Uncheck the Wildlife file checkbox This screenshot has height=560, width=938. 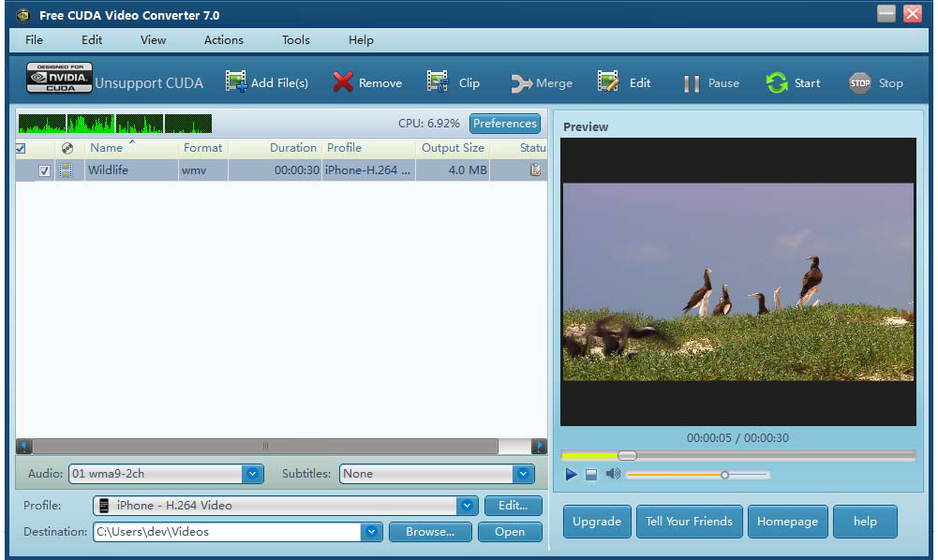[x=44, y=170]
